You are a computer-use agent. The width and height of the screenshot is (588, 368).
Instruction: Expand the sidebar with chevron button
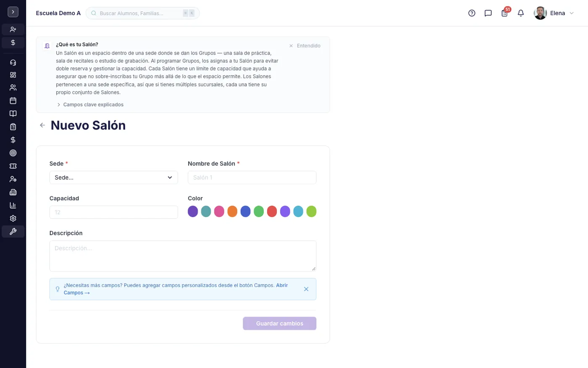tap(13, 12)
